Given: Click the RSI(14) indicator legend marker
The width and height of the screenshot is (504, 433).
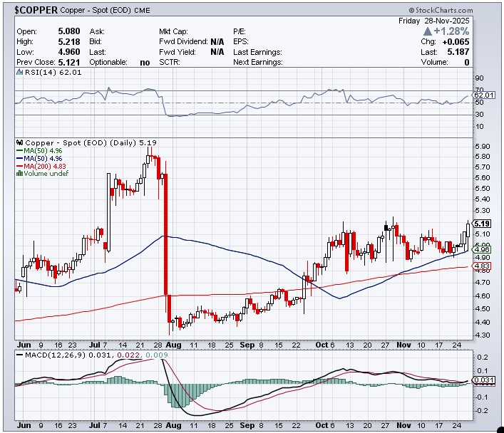Looking at the screenshot, I should 19,72.
